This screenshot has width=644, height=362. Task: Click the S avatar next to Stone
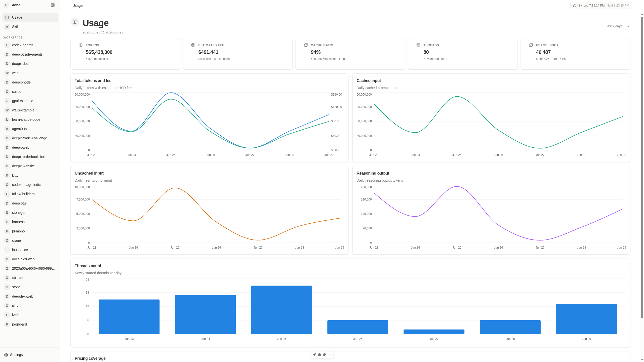point(6,5)
